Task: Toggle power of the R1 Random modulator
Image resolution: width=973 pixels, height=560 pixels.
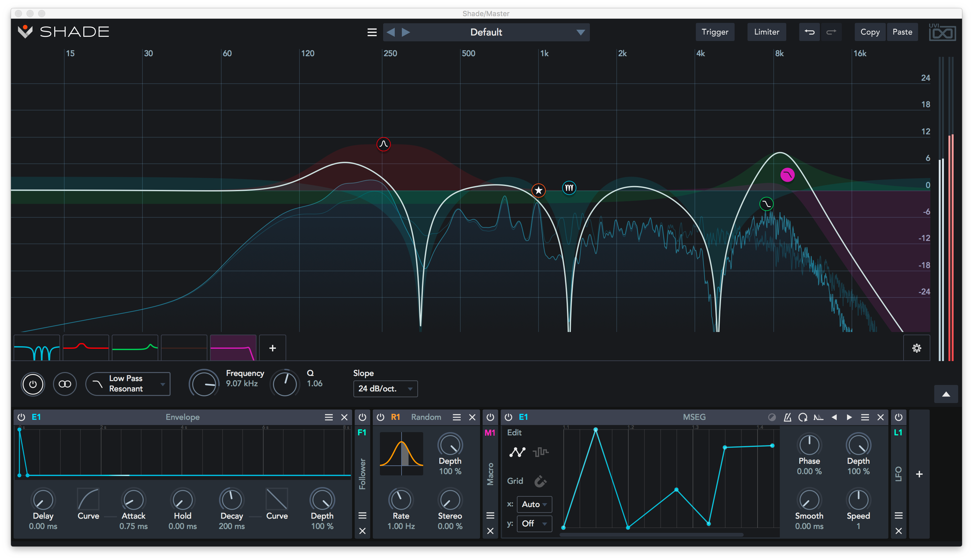Action: click(x=380, y=417)
